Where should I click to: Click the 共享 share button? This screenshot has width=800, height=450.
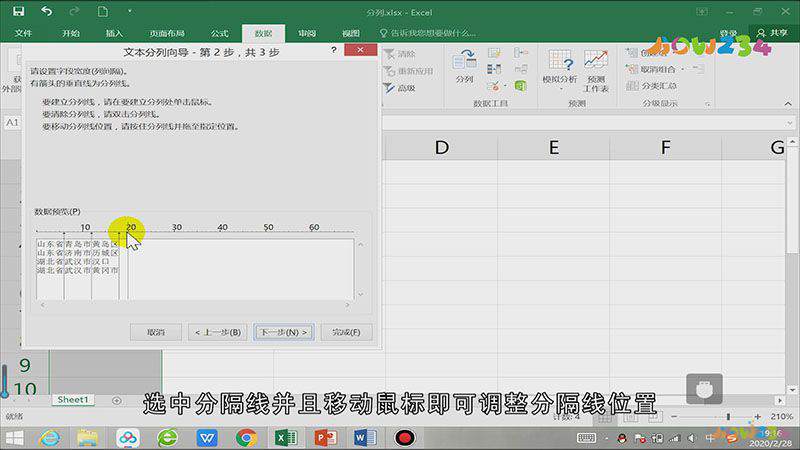click(772, 33)
